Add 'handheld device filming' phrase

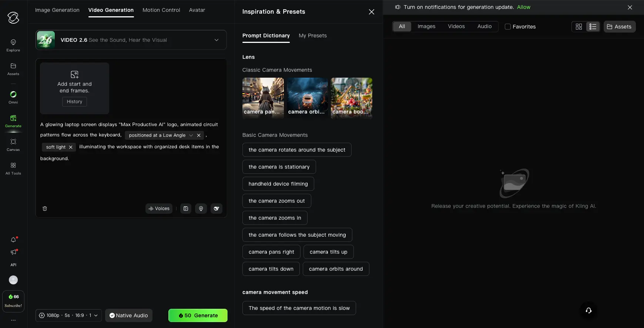coord(278,184)
